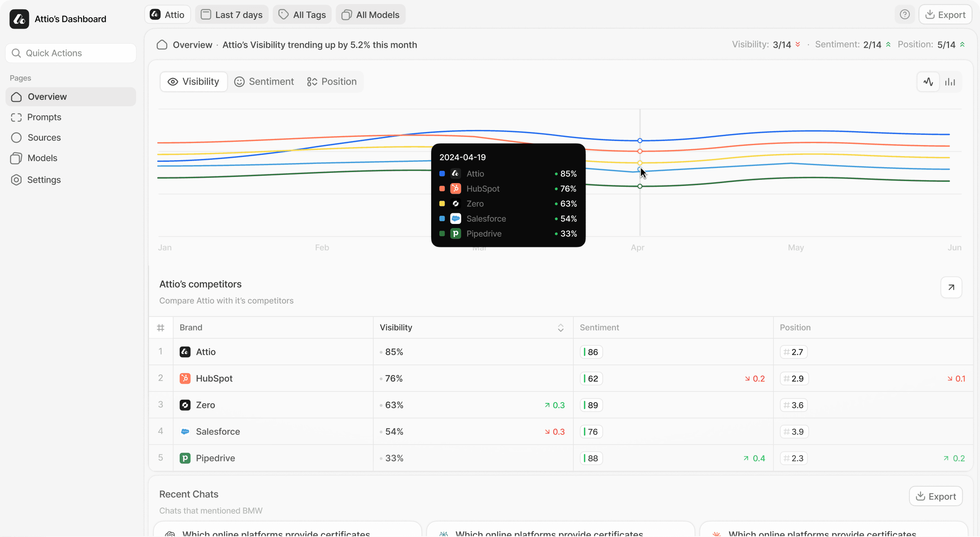This screenshot has width=980, height=537.
Task: Click Attio logo in sidebar header
Action: [x=19, y=19]
